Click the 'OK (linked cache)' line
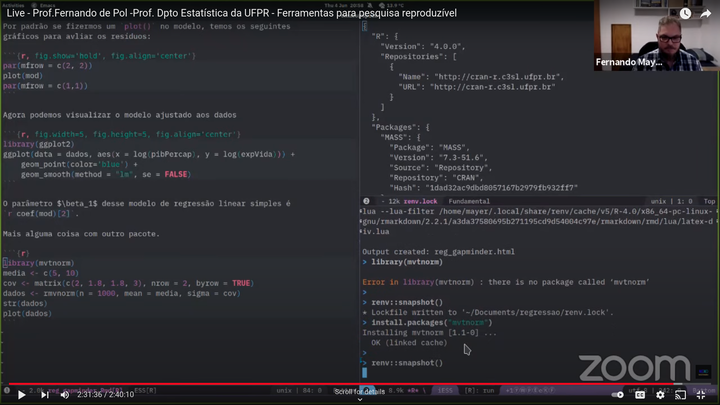The image size is (720, 405). 409,343
